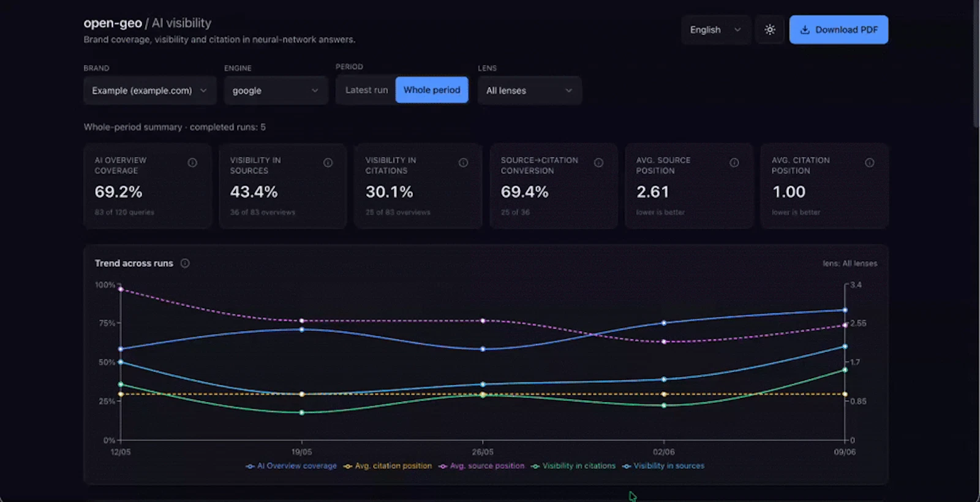Image resolution: width=980 pixels, height=502 pixels.
Task: Click the 1.00 avg citation position value
Action: (x=789, y=192)
